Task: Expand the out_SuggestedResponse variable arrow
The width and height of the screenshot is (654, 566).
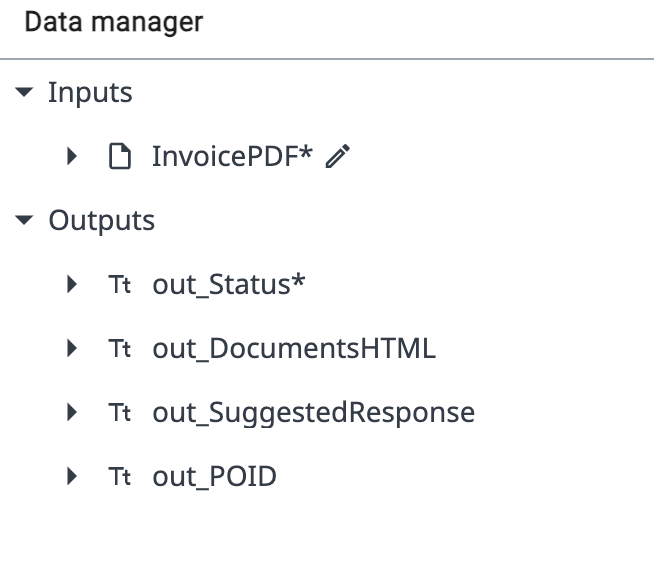Action: point(72,412)
